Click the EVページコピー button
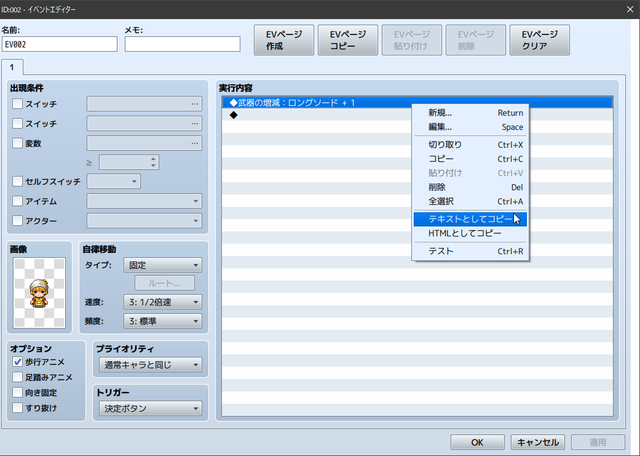The image size is (640, 456). [x=348, y=40]
